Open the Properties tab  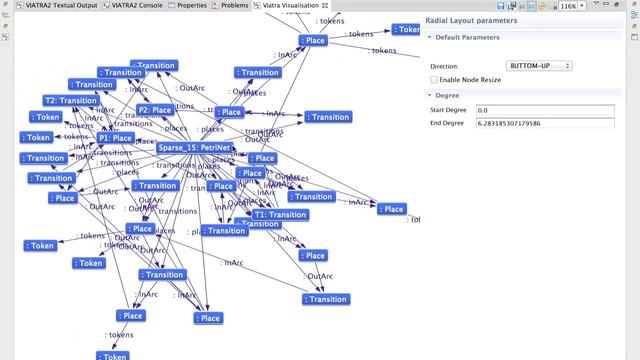[188, 5]
